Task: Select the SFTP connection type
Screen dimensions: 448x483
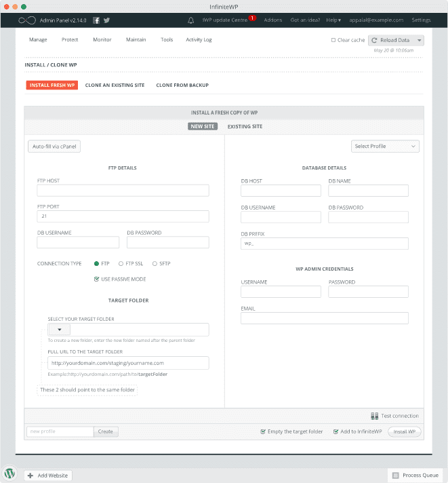Action: click(155, 263)
